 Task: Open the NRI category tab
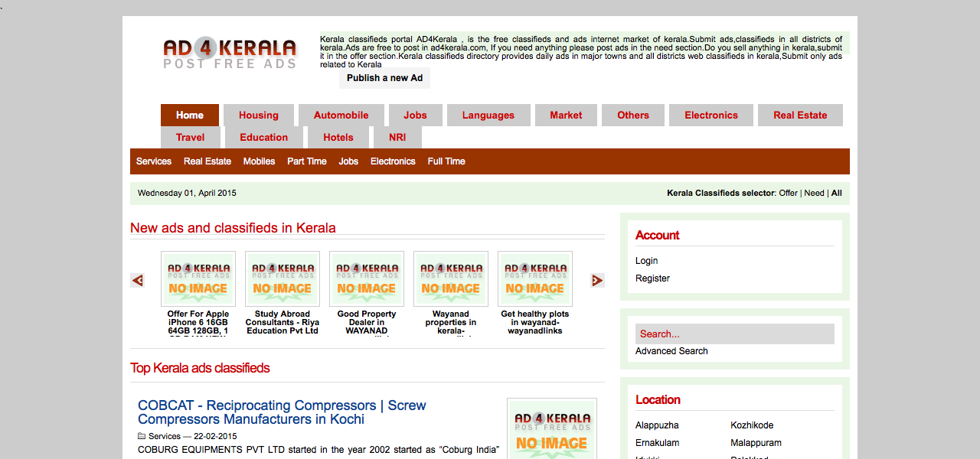[397, 138]
